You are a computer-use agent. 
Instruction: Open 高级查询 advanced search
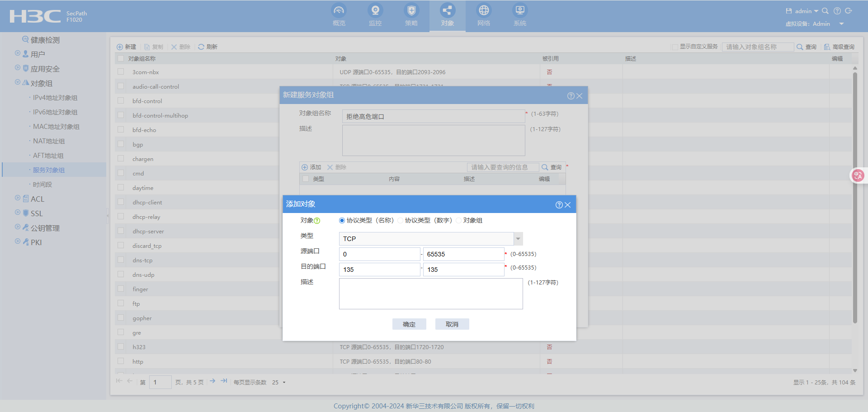pyautogui.click(x=839, y=47)
